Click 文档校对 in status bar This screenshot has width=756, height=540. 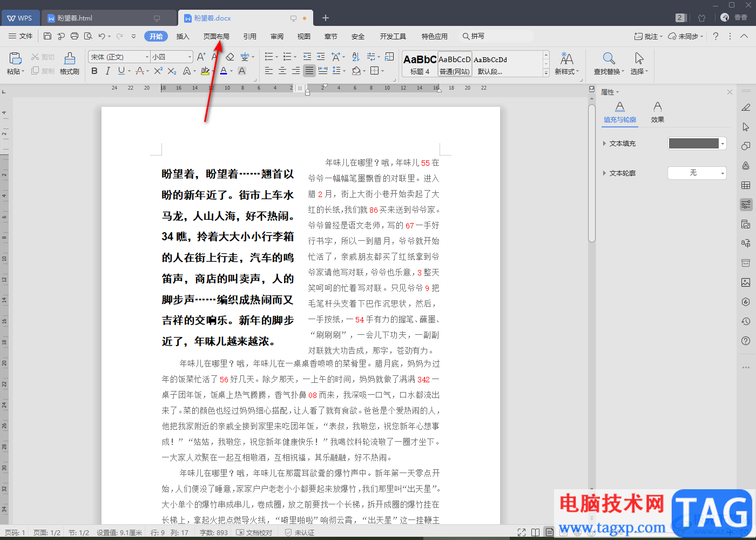pyautogui.click(x=254, y=532)
